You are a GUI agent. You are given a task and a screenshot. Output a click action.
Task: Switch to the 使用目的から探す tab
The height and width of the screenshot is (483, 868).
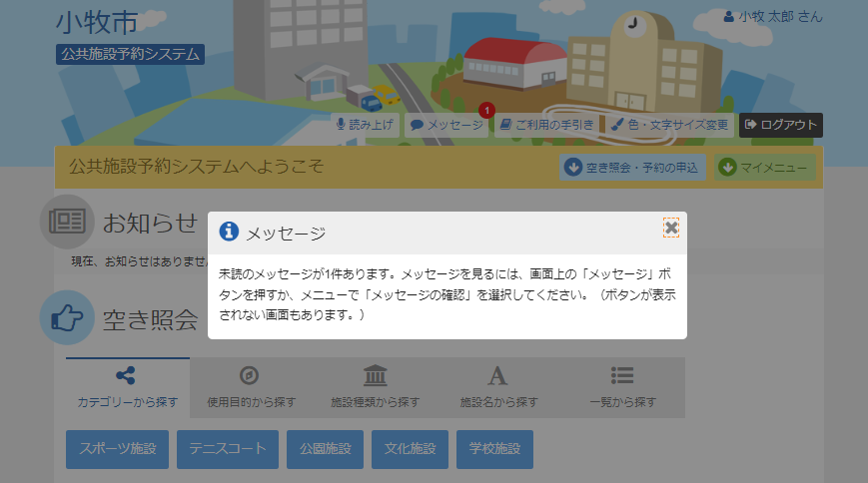(x=251, y=388)
